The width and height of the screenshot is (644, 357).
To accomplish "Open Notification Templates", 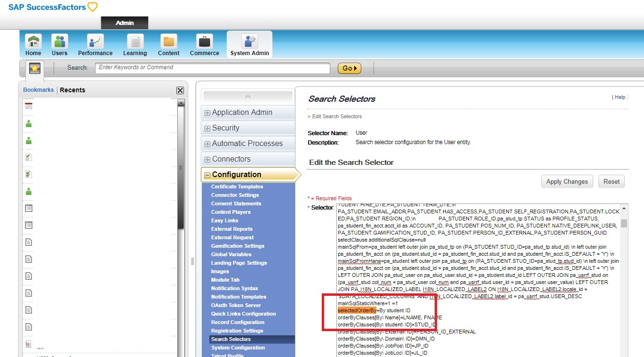I will (x=239, y=297).
